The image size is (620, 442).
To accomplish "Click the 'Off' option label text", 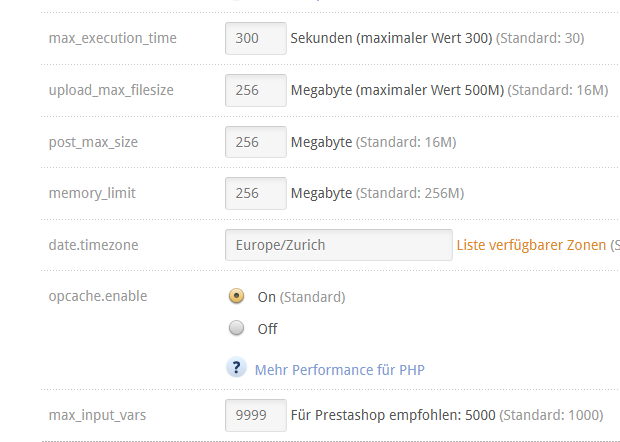I will point(267,329).
